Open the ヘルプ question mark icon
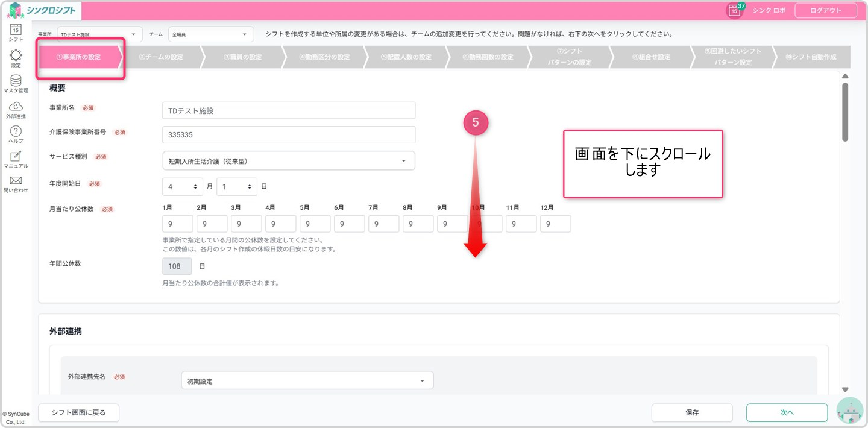Viewport: 868px width, 428px height. pos(16,131)
